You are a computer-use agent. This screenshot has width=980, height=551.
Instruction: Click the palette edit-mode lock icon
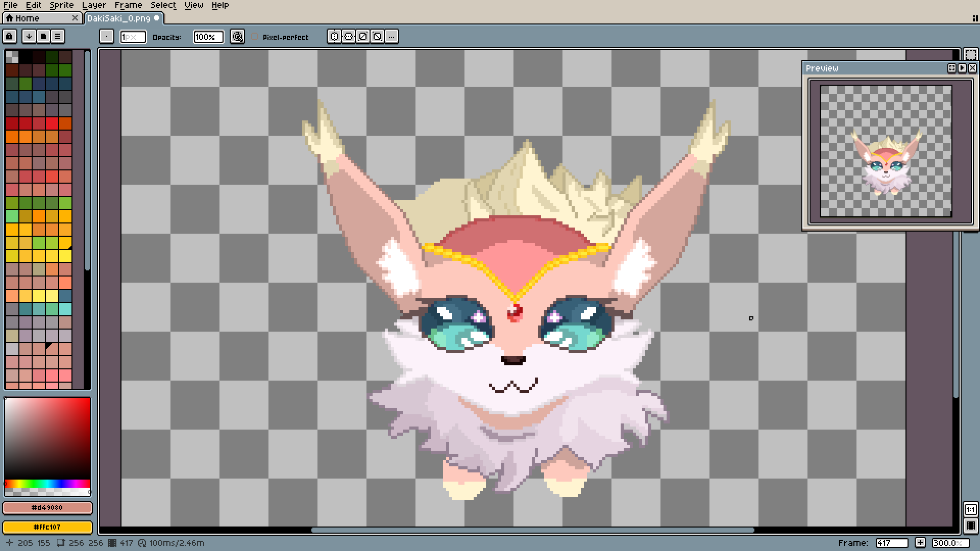pos(10,36)
